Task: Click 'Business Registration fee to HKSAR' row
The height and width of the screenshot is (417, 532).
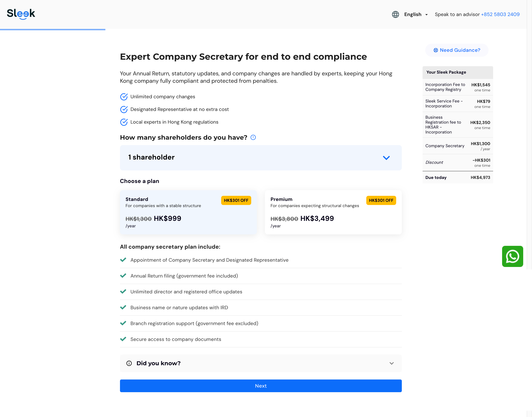Action: pyautogui.click(x=457, y=125)
